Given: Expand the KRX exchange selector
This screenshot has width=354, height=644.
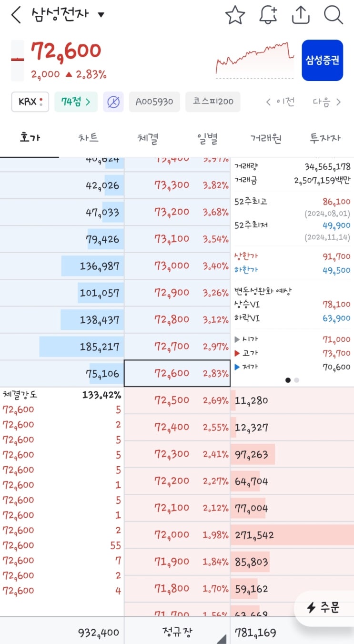Looking at the screenshot, I should click(x=30, y=102).
